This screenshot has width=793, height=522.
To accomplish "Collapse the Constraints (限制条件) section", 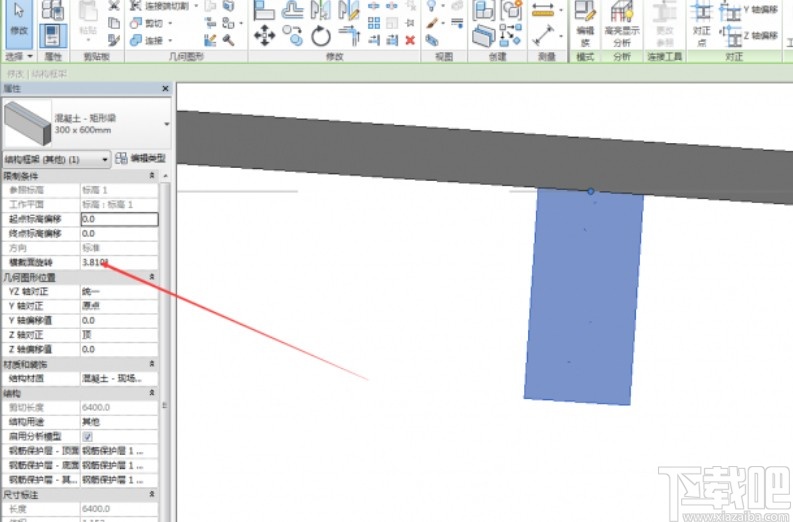I will (x=152, y=176).
